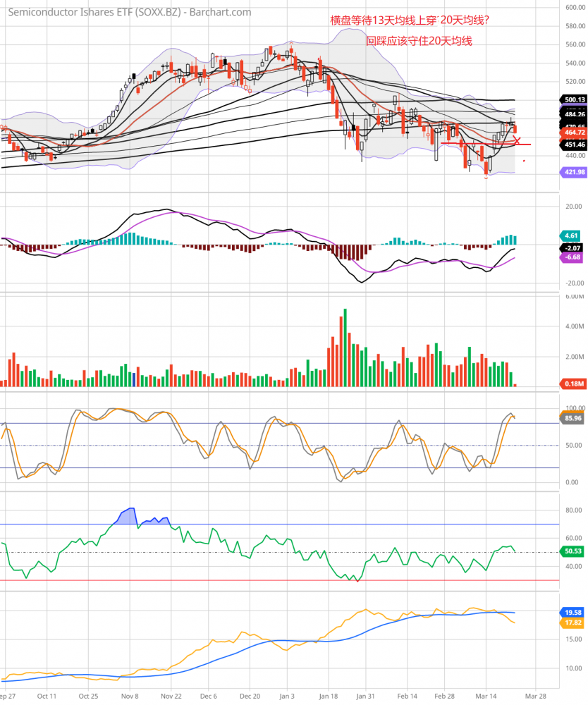Click the Nov 22 date label on time axis

[x=171, y=694]
